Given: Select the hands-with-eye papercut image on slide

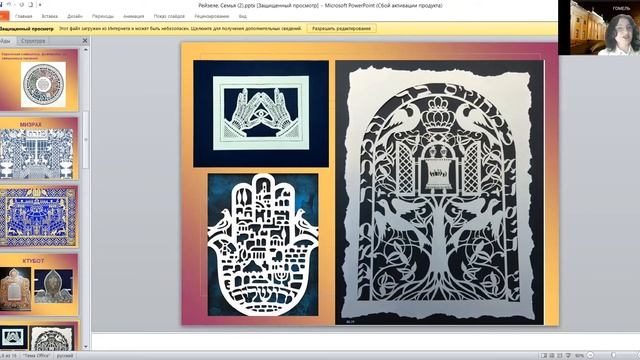Looking at the screenshot, I should (261, 114).
